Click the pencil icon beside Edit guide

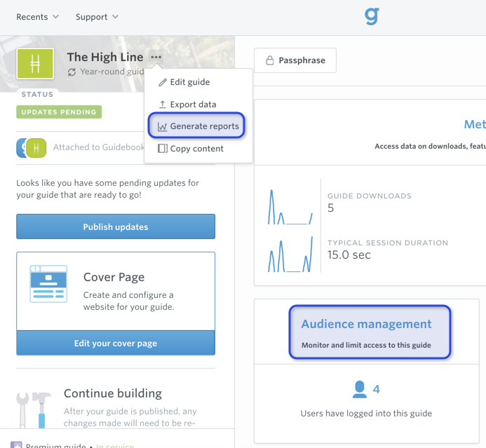163,82
